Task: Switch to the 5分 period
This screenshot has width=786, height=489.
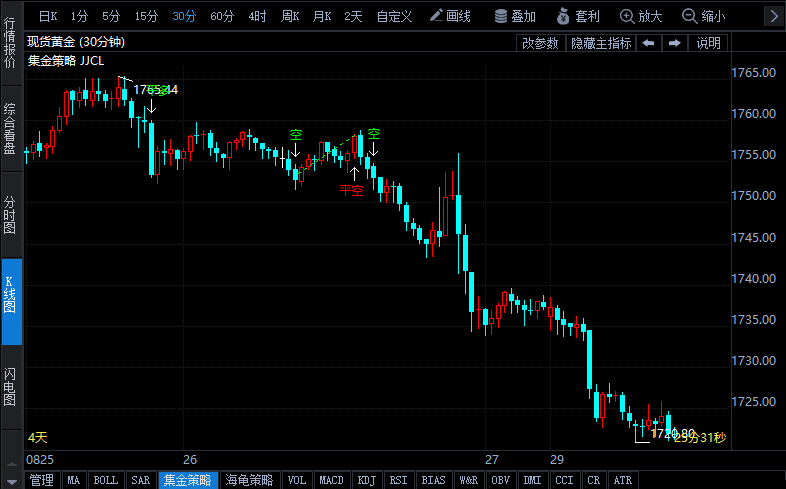Action: click(x=111, y=17)
